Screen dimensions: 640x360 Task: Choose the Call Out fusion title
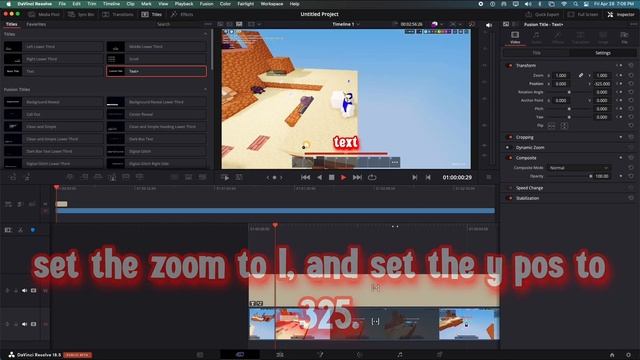tap(53, 114)
